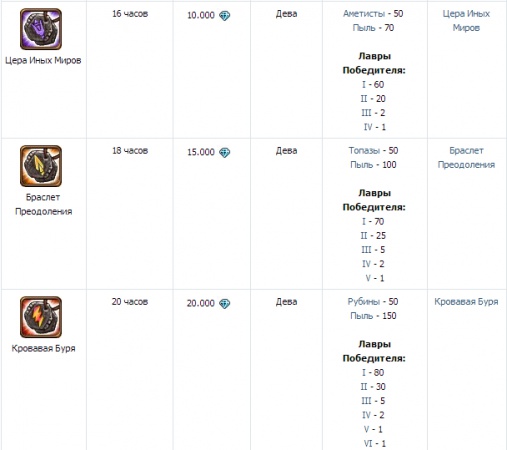Open the Топазы resource link
507x450 pixels.
coord(364,151)
